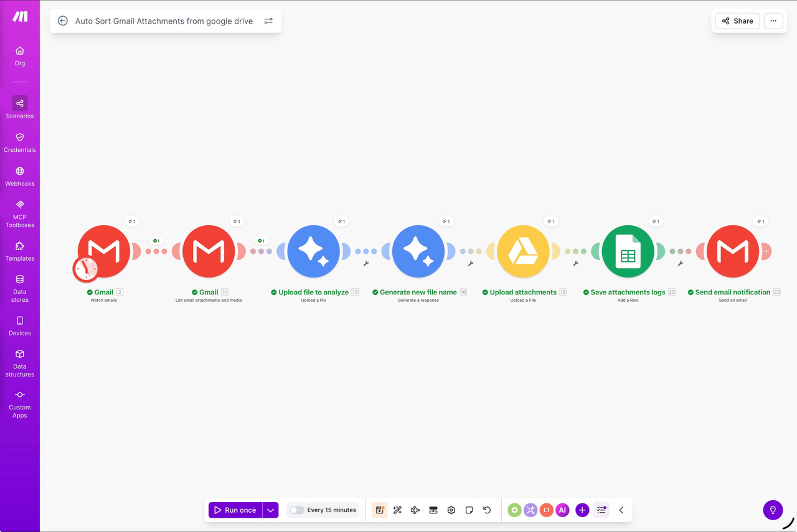
Task: Click Run once button
Action: (235, 510)
